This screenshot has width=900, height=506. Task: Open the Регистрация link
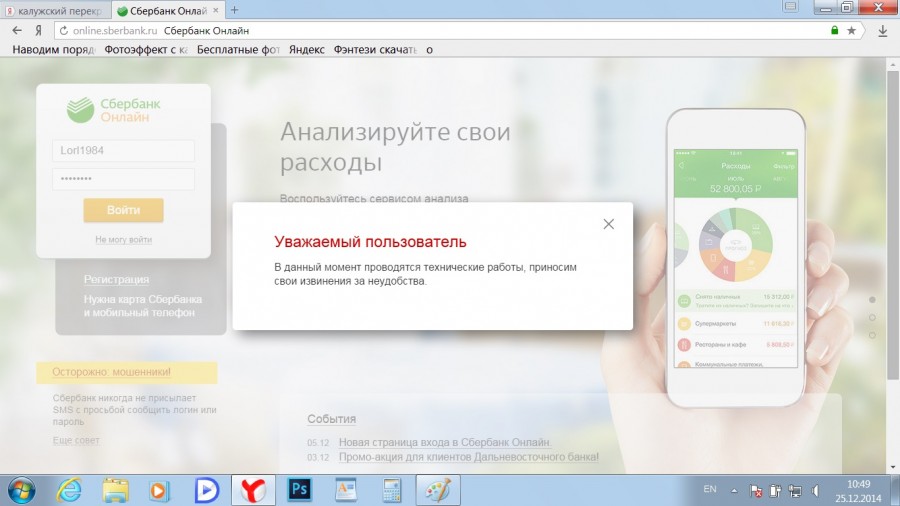(x=116, y=280)
